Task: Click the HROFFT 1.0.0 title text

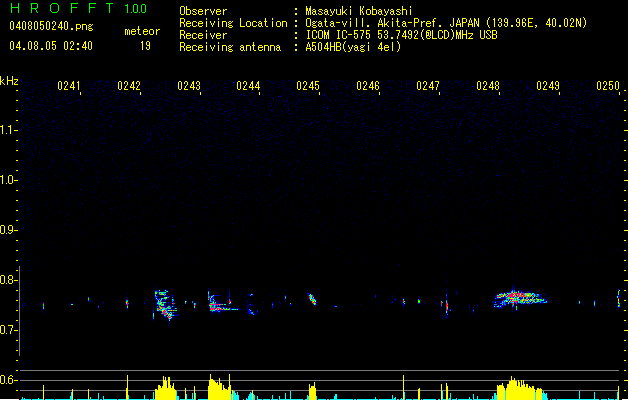Action: pos(79,8)
